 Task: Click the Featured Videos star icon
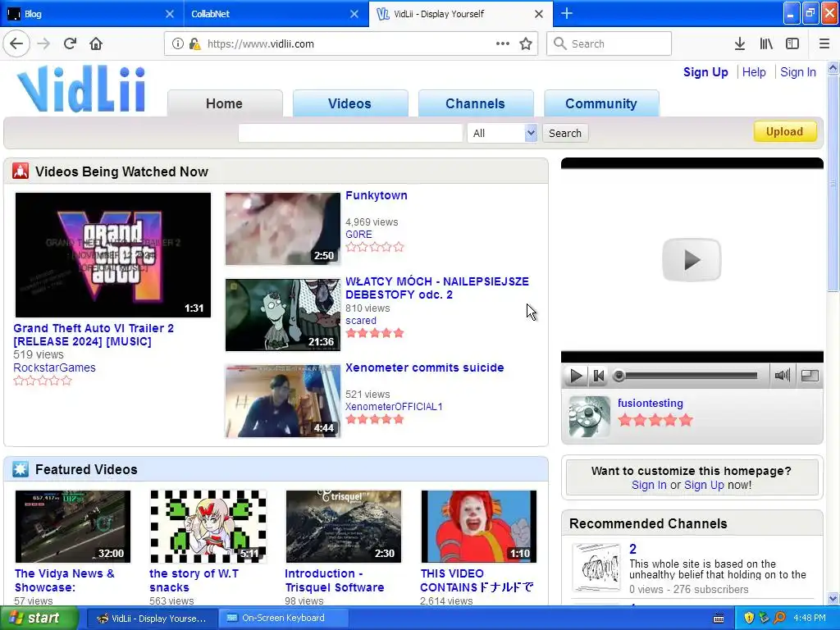click(x=21, y=469)
